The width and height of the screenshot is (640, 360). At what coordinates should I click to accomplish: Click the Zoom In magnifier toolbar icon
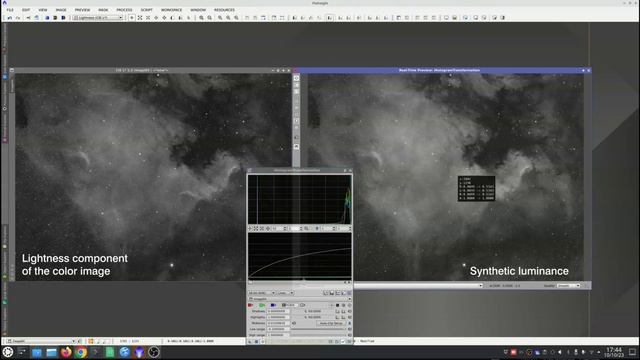[x=201, y=18]
